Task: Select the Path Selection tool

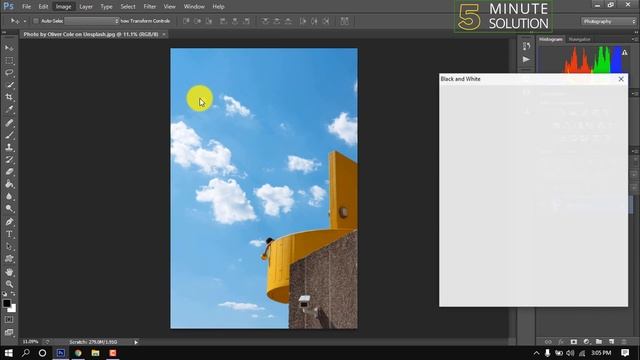Action: [9, 247]
